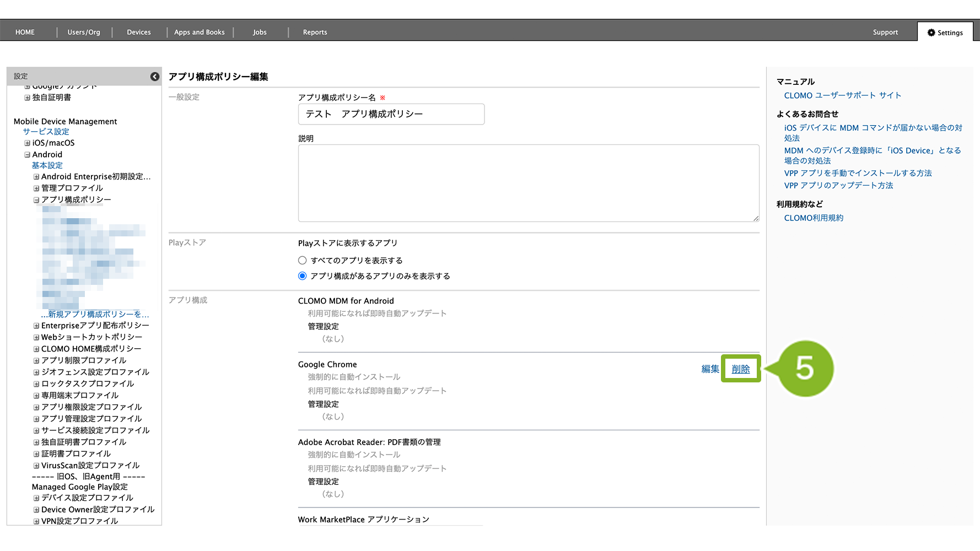This screenshot has height=551, width=980.
Task: Expand Webショートカットポリシー plus icon
Action: pyautogui.click(x=36, y=337)
